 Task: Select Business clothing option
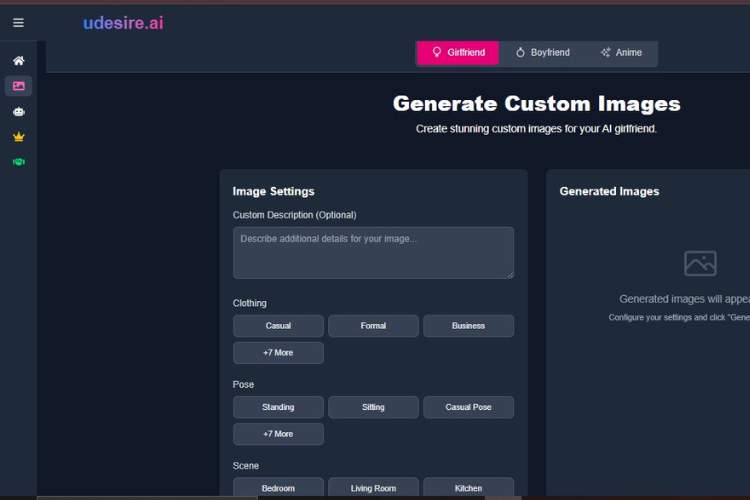pyautogui.click(x=468, y=326)
